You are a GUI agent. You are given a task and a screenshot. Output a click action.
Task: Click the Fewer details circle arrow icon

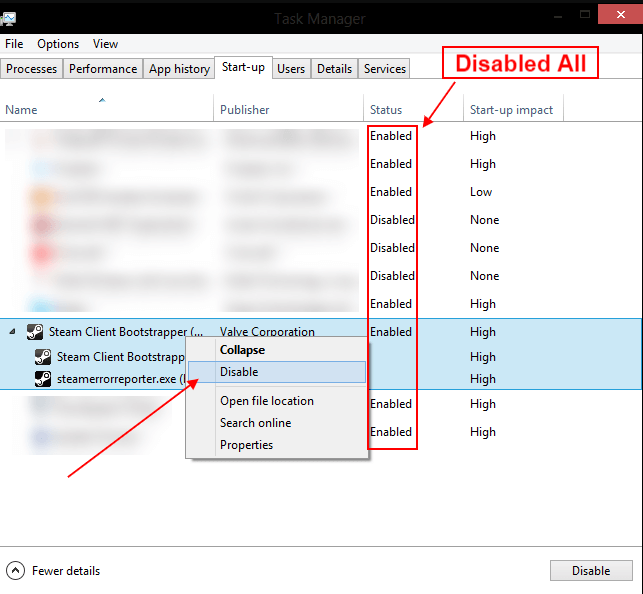16,570
